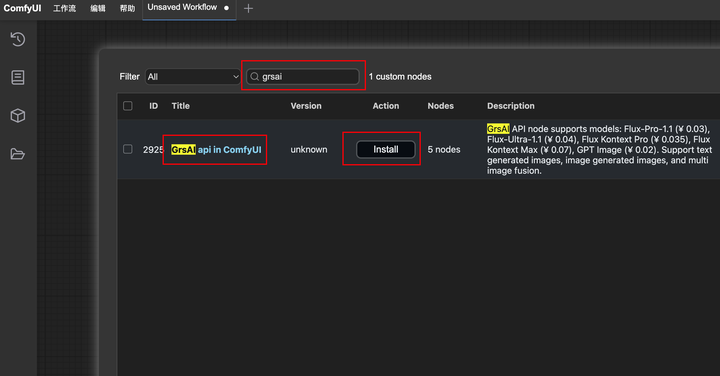Click the plus icon to add new workflow tab
Screen dimensions: 720x376
point(248,8)
